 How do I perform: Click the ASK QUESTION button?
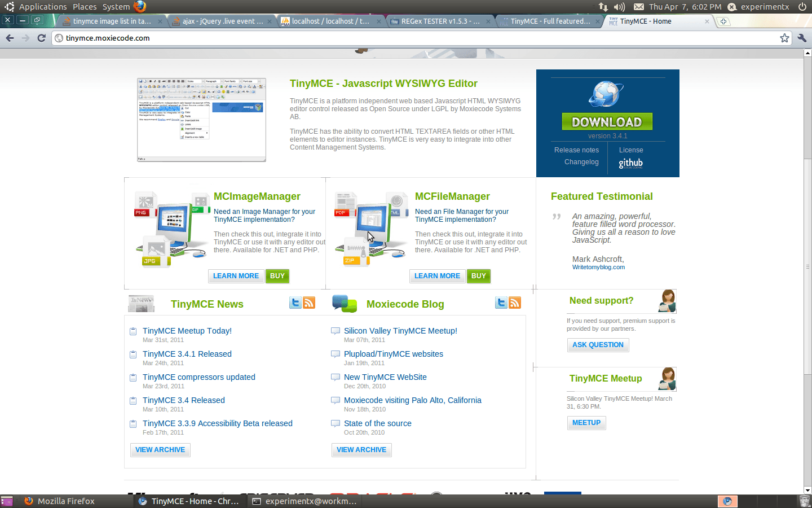pos(598,345)
